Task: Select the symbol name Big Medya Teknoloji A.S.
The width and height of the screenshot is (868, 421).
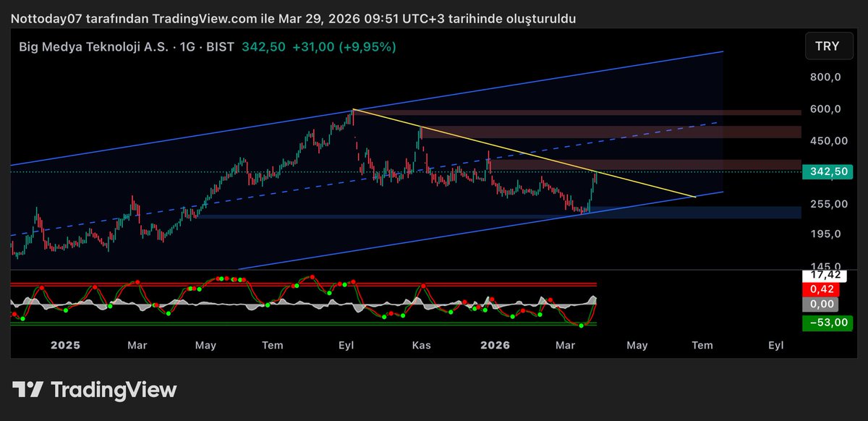Action: (94, 46)
